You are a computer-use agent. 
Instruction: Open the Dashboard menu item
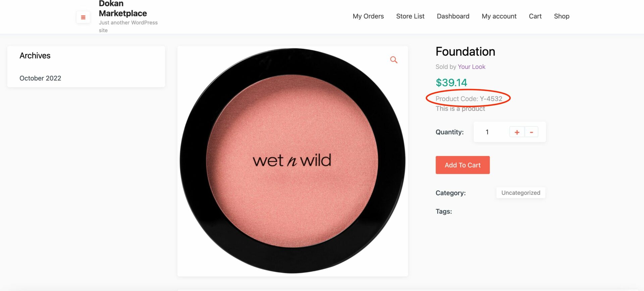(x=453, y=16)
